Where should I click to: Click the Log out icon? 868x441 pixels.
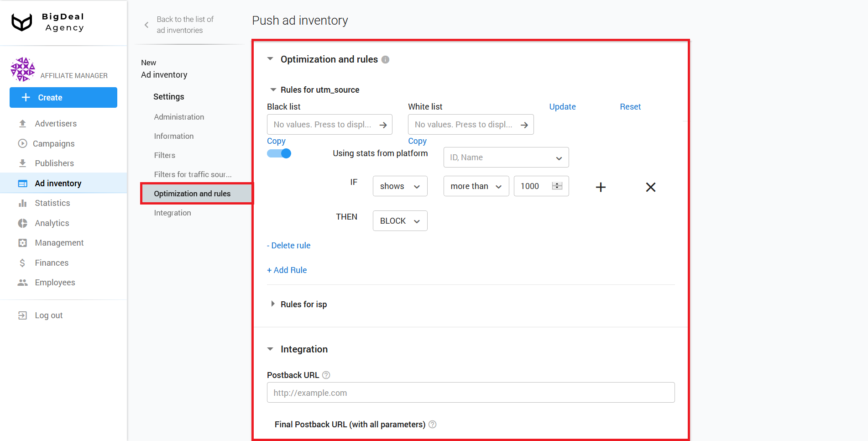pyautogui.click(x=22, y=315)
